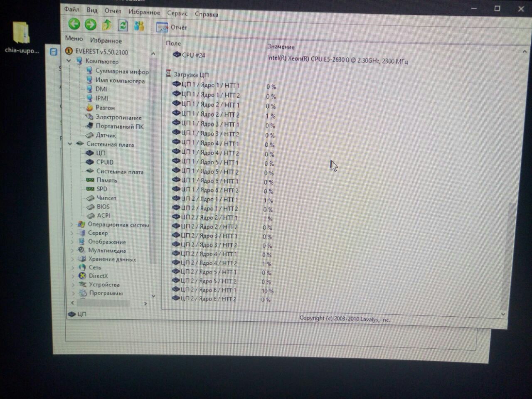This screenshot has height=399, width=532.
Task: Open the Отчёт menu
Action: click(113, 11)
